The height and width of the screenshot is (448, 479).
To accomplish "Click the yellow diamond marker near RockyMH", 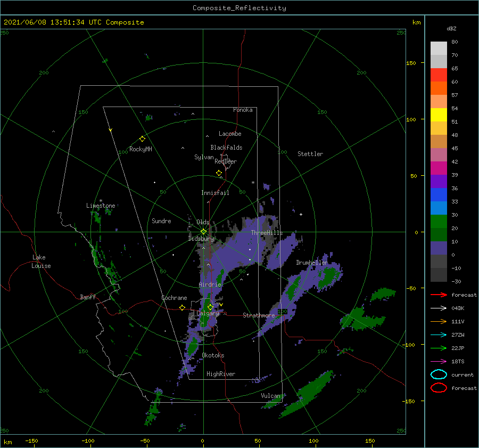I will click(x=142, y=139).
